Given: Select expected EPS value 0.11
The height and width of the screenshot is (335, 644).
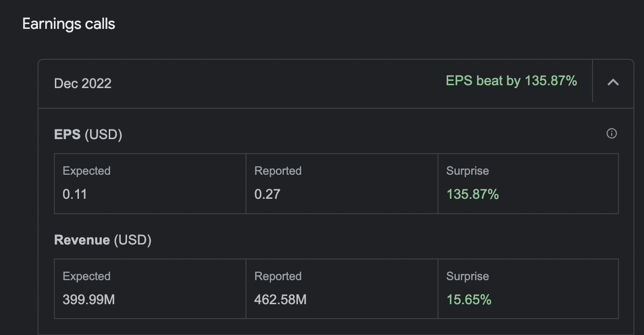Looking at the screenshot, I should pyautogui.click(x=75, y=194).
